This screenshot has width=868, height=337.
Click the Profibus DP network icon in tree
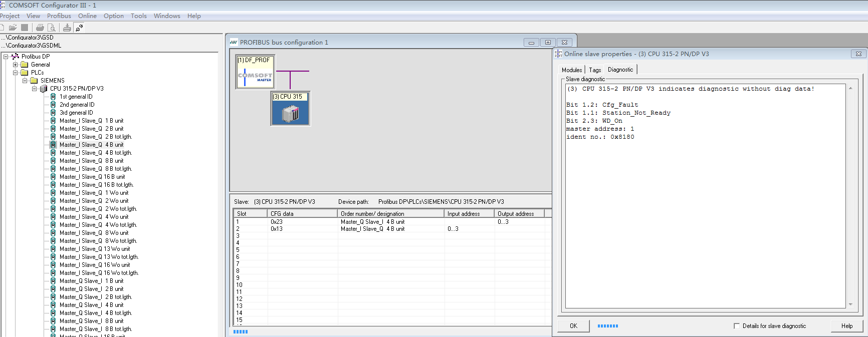tap(15, 57)
